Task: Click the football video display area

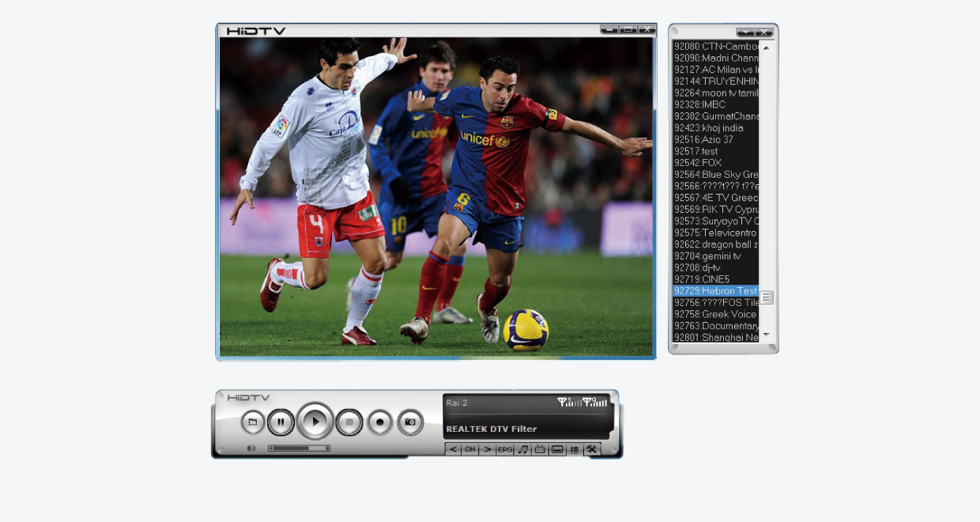Action: tap(436, 197)
